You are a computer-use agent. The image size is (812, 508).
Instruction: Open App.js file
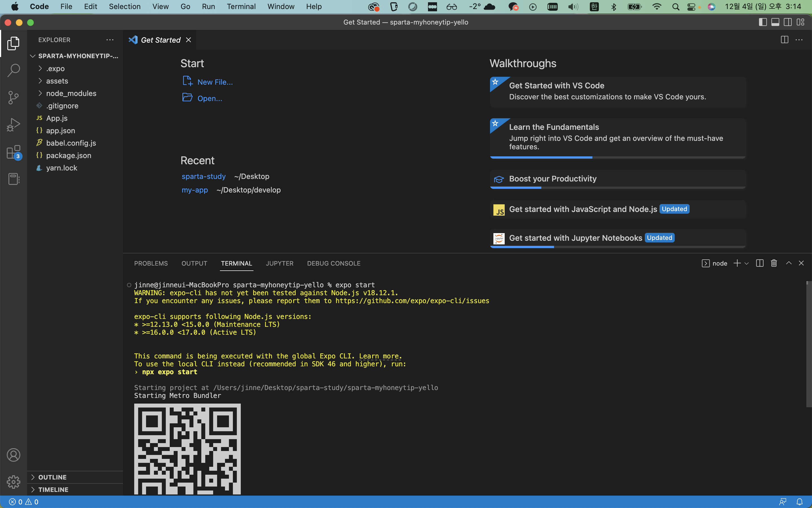[75, 118]
